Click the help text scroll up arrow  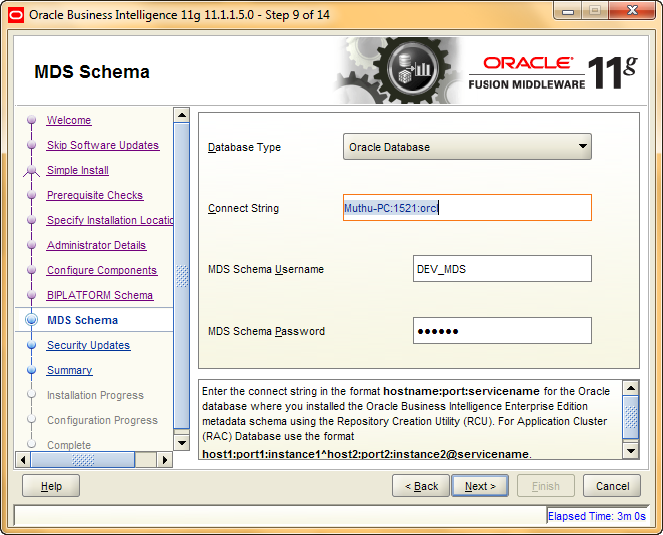click(631, 388)
